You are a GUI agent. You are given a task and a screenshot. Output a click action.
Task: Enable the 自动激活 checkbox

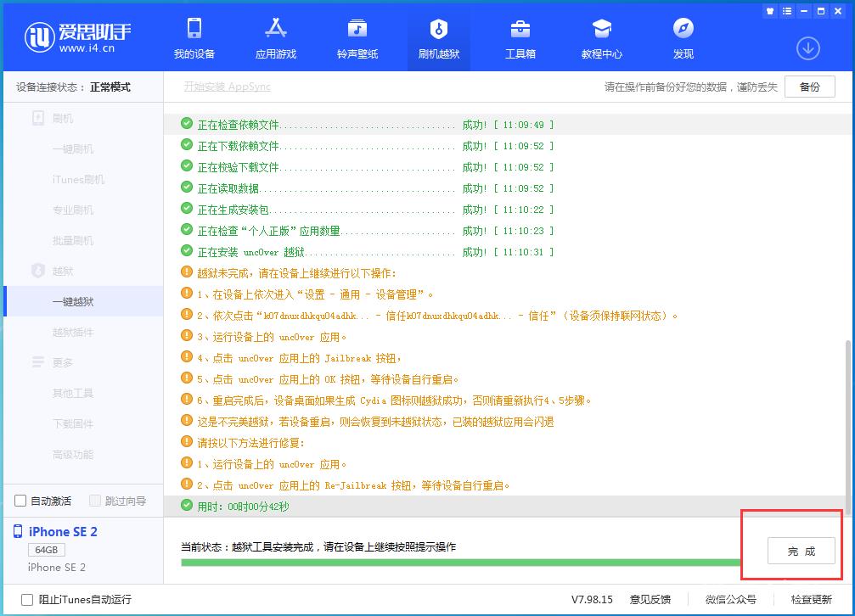pyautogui.click(x=19, y=501)
